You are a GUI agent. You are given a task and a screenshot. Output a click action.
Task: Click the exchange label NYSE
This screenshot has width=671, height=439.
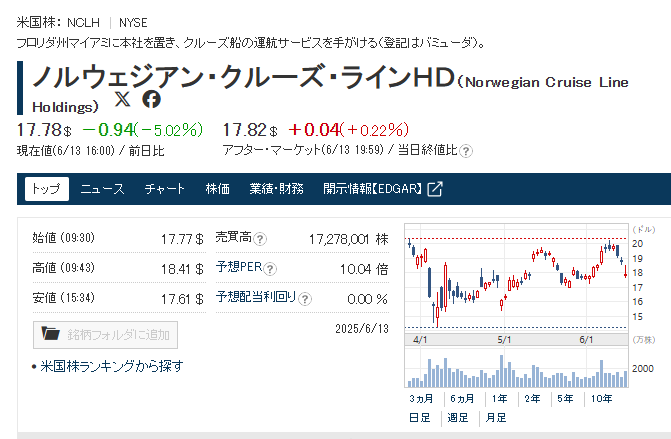[x=133, y=23]
